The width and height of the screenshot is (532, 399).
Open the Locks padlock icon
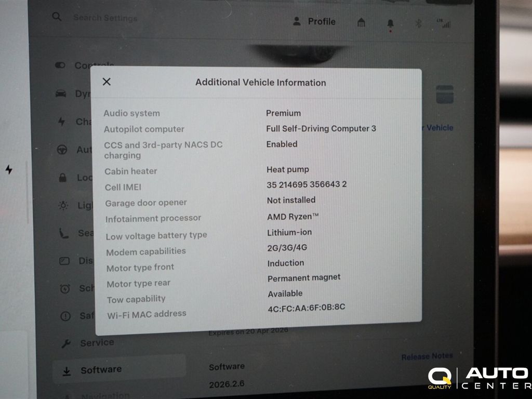(62, 177)
